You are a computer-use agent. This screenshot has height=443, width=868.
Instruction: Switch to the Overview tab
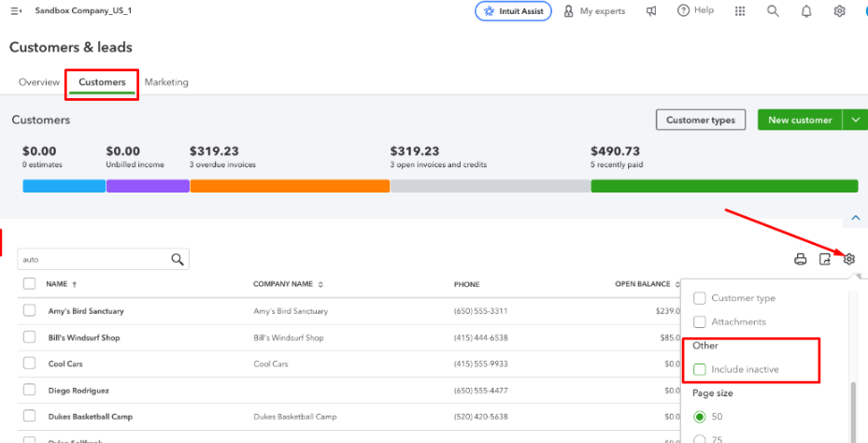coord(38,82)
